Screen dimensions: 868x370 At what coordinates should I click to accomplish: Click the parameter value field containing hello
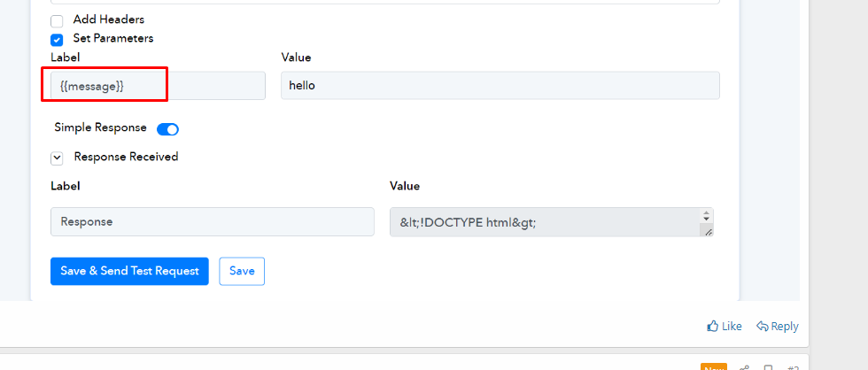(x=500, y=86)
